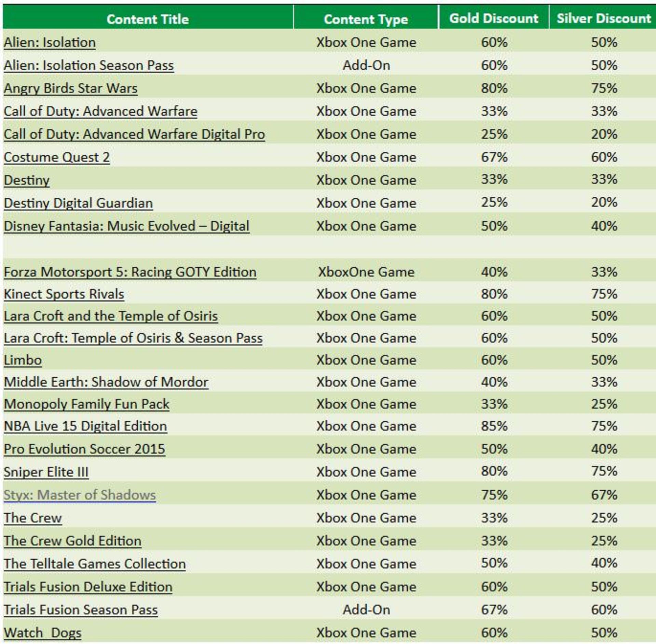Image resolution: width=656 pixels, height=644 pixels.
Task: Click the Content Title column header
Action: point(148,19)
